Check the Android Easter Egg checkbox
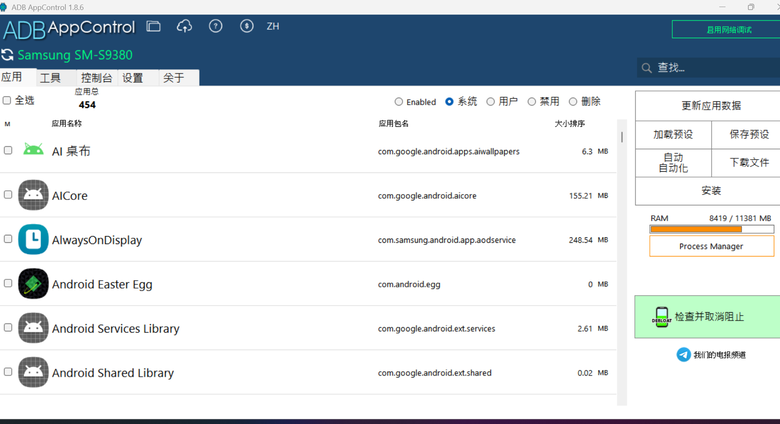 8,283
